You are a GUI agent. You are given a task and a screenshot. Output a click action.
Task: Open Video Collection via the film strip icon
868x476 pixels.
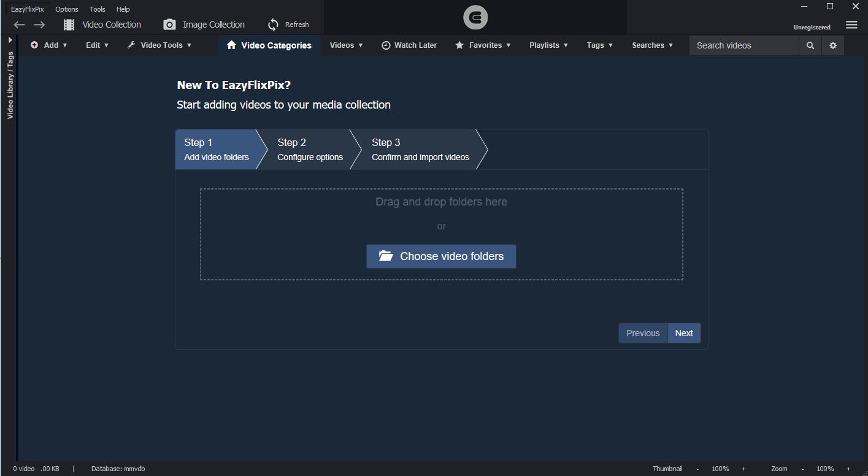pyautogui.click(x=69, y=25)
